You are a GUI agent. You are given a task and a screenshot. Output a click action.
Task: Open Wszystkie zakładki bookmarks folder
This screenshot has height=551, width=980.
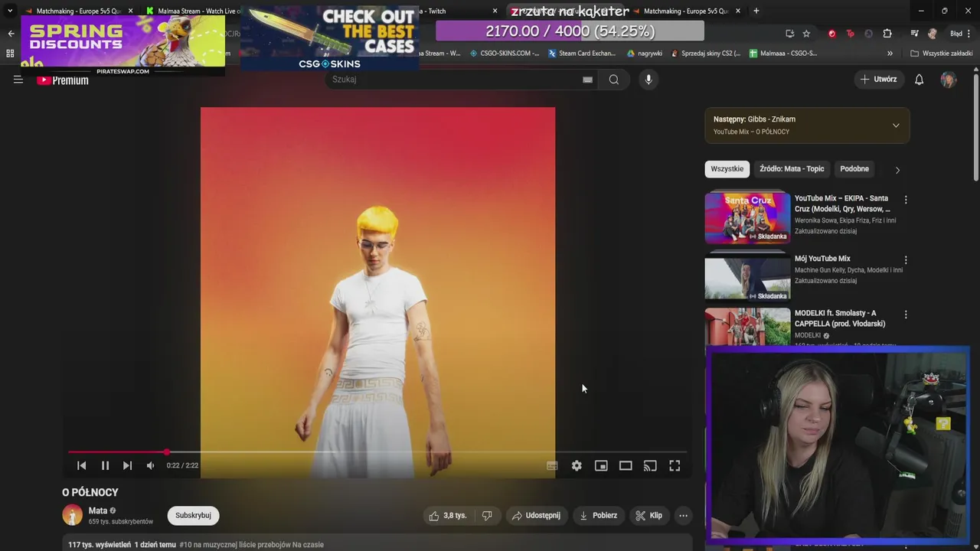point(942,54)
